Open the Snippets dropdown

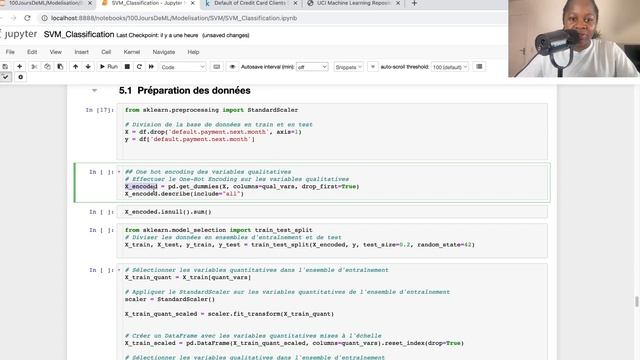point(349,67)
